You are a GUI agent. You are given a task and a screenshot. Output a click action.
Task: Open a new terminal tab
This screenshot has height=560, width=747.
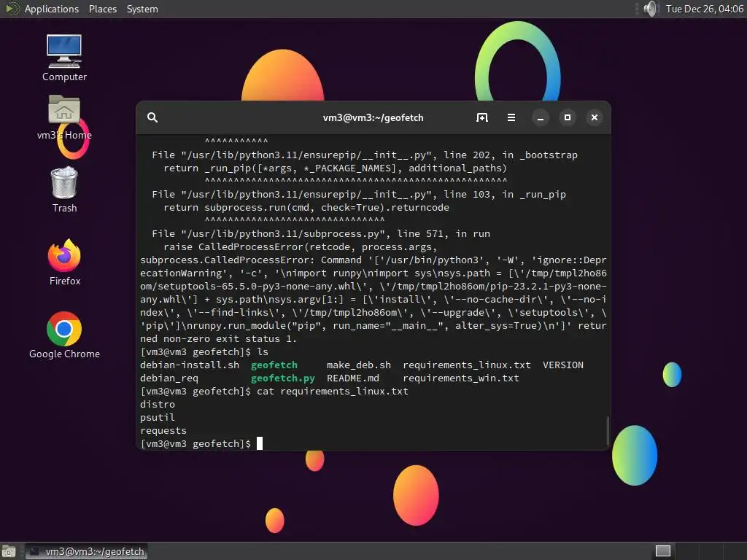[482, 117]
